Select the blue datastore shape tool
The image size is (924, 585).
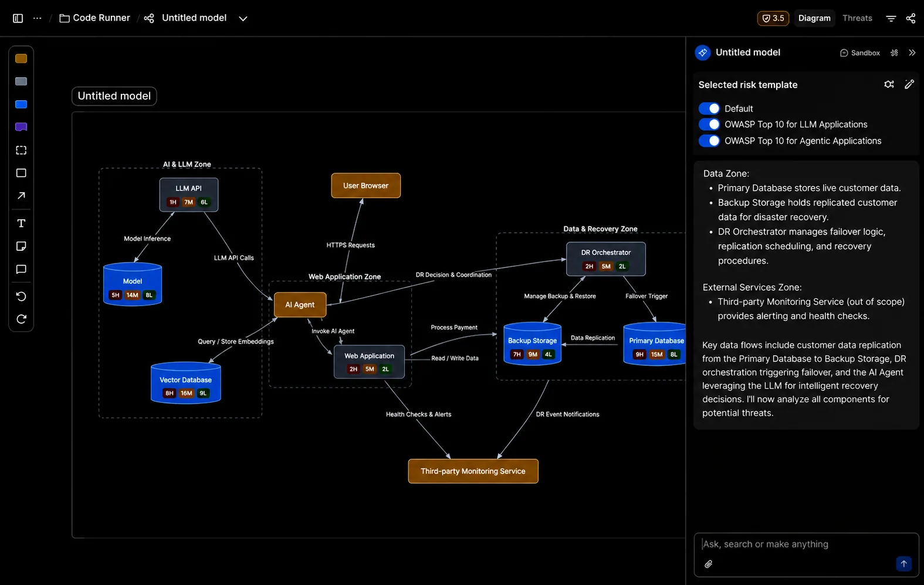tap(21, 104)
